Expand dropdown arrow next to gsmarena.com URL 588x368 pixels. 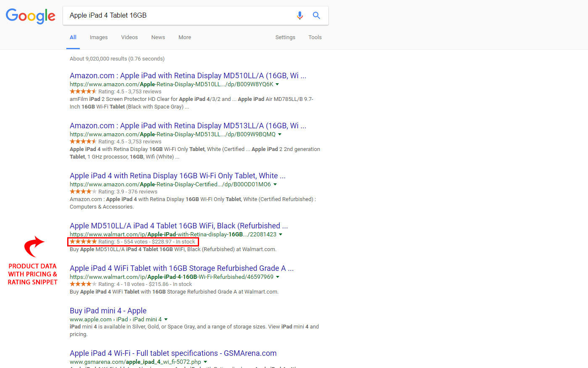(x=205, y=362)
